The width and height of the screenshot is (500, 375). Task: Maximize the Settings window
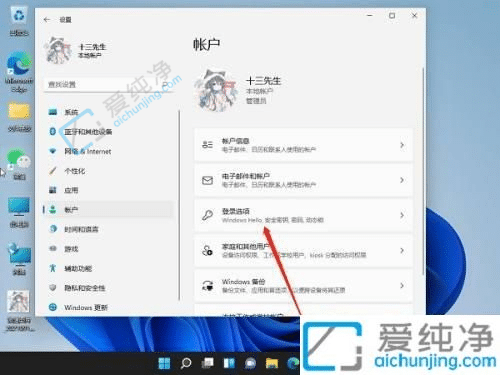392,16
